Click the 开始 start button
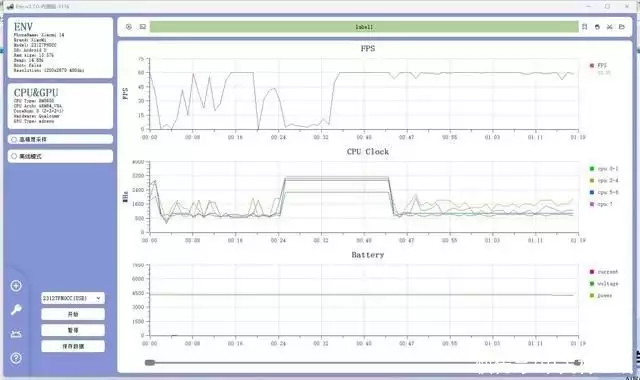 point(73,314)
